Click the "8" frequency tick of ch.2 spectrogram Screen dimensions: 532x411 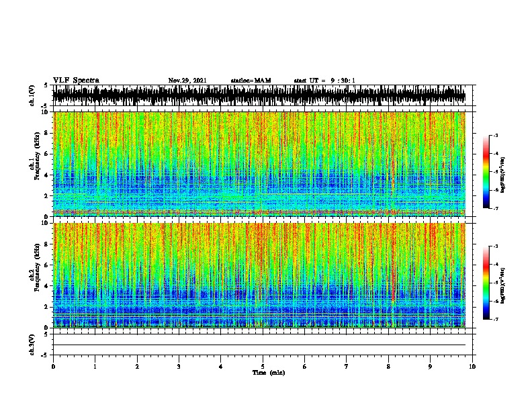[x=47, y=244]
